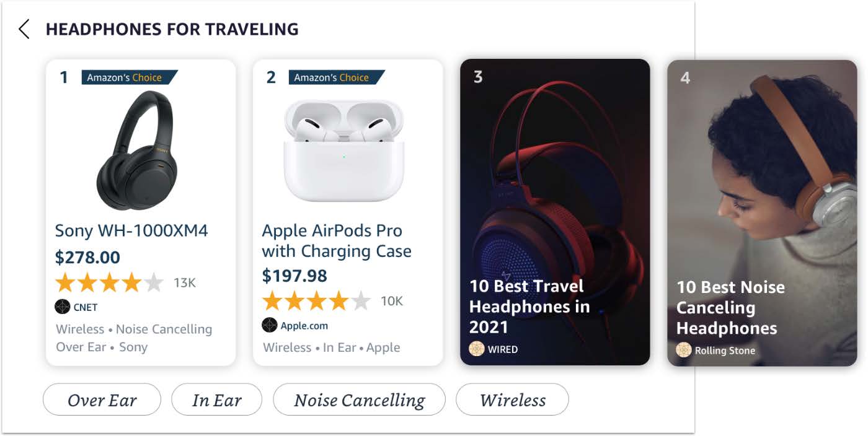
Task: Click Amazon's Choice badge on AirPods card
Action: pyautogui.click(x=335, y=77)
